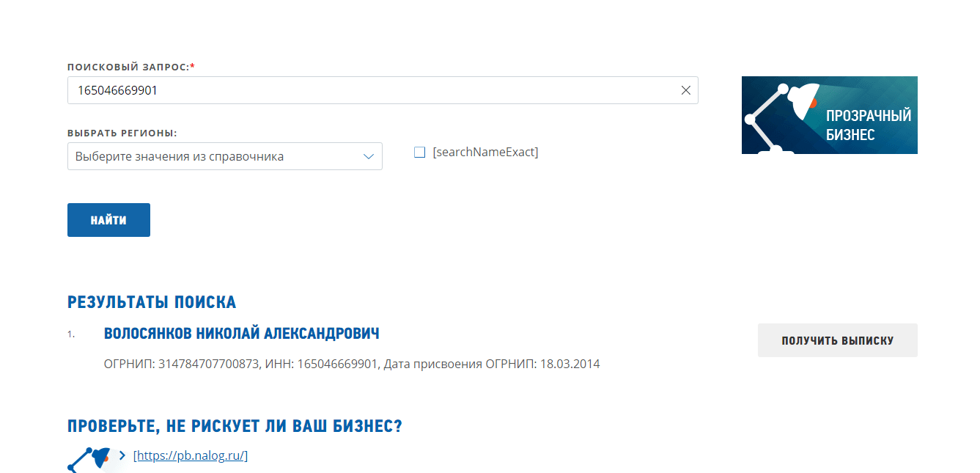This screenshot has height=473, width=980.
Task: Clear the search query with the X icon
Action: coord(685,90)
